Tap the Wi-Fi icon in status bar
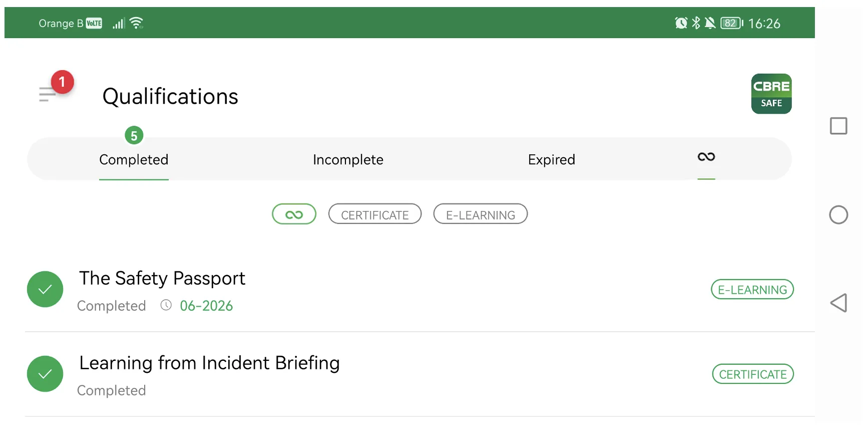Viewport: 868px width, 436px height. tap(136, 23)
